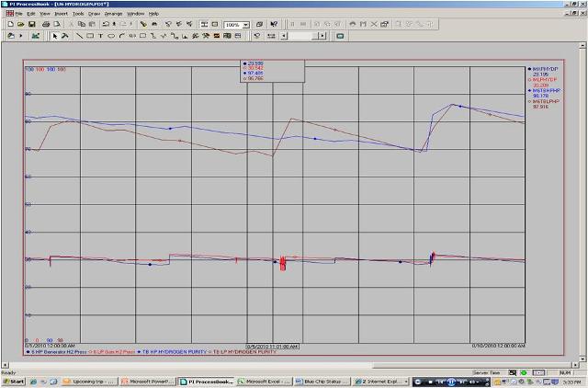The height and width of the screenshot is (388, 588).
Task: Open the Insert menu
Action: tap(62, 14)
